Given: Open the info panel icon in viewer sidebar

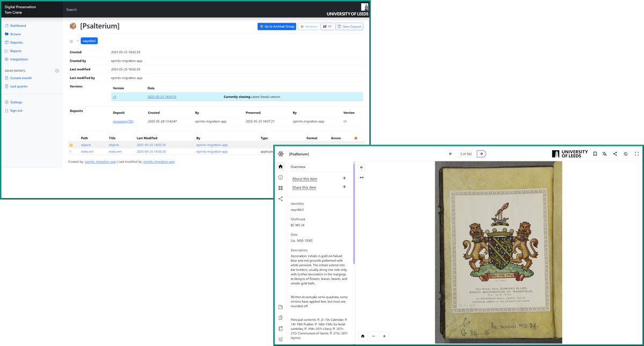Looking at the screenshot, I should tap(280, 177).
